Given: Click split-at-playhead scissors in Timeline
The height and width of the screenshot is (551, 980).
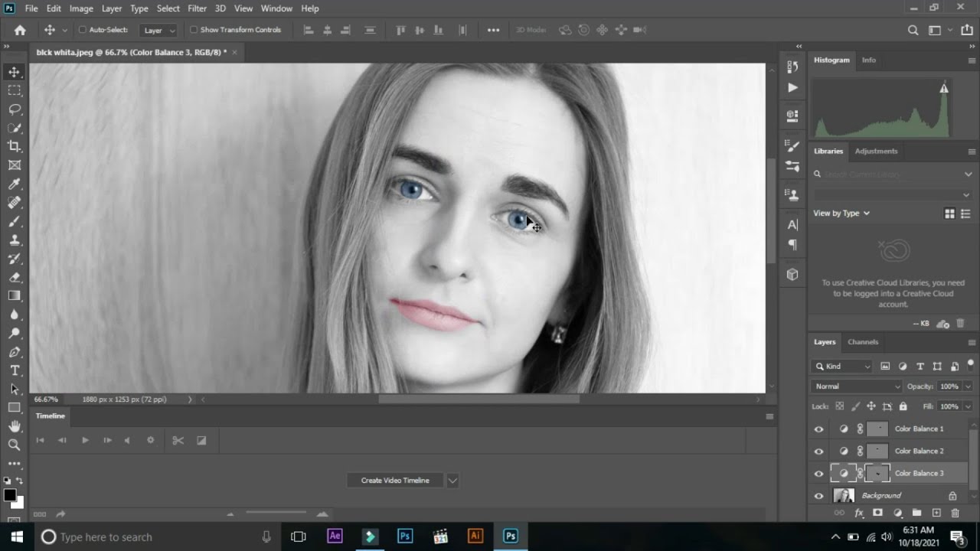Looking at the screenshot, I should point(178,440).
